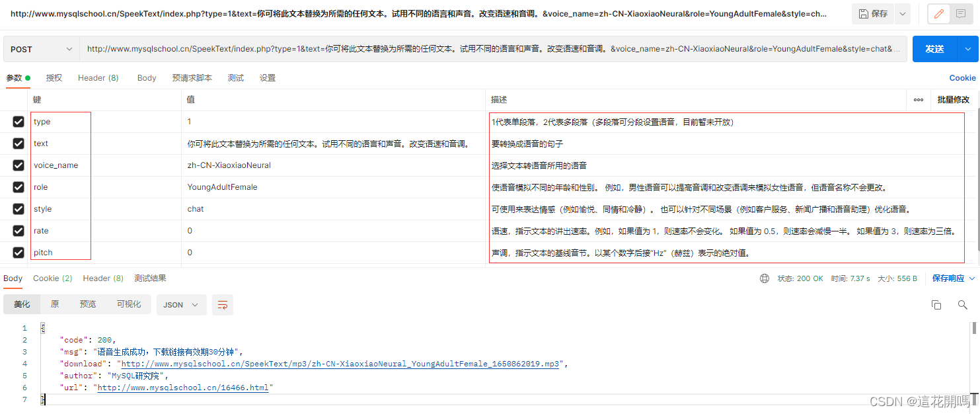Open the column options ellipsis icon
980x414 pixels.
919,100
